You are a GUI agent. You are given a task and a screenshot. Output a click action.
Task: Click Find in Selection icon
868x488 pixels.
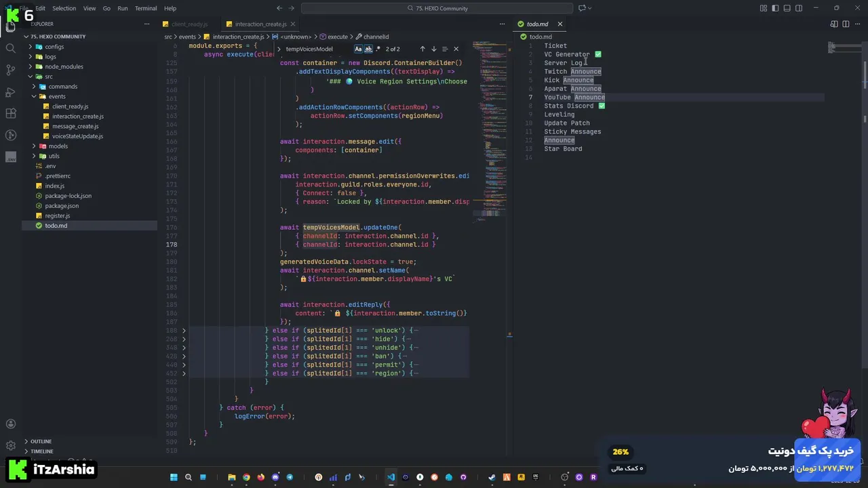pos(445,49)
